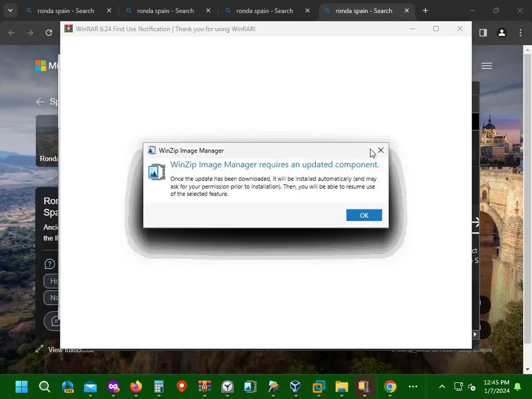Image resolution: width=532 pixels, height=399 pixels.
Task: Click the Chrome page vertical scrollbar
Action: click(x=527, y=198)
